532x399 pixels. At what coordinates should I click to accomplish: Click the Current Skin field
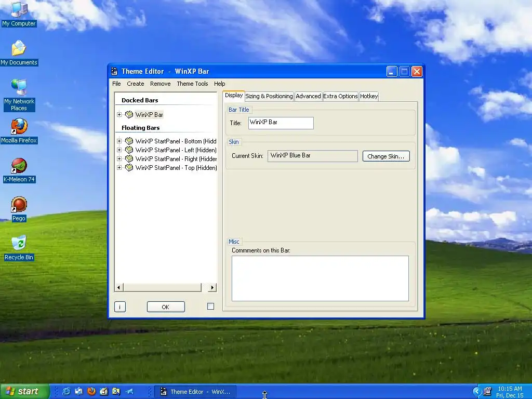(x=312, y=156)
